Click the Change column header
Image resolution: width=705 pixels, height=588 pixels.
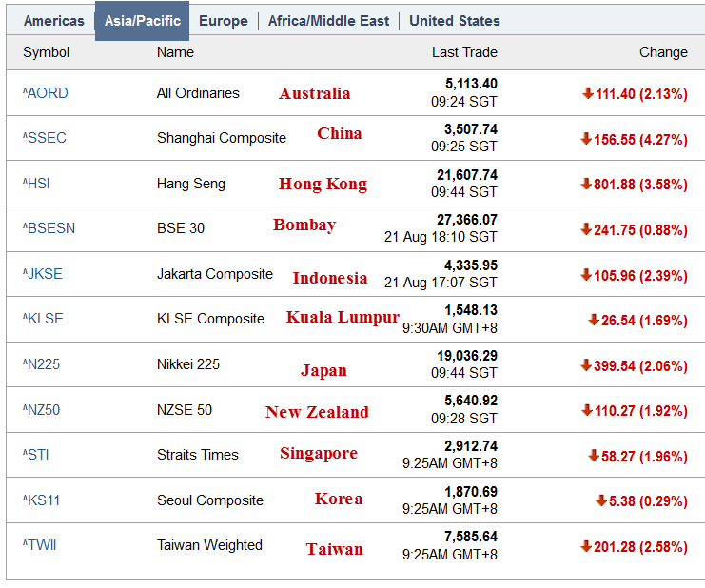(x=663, y=52)
